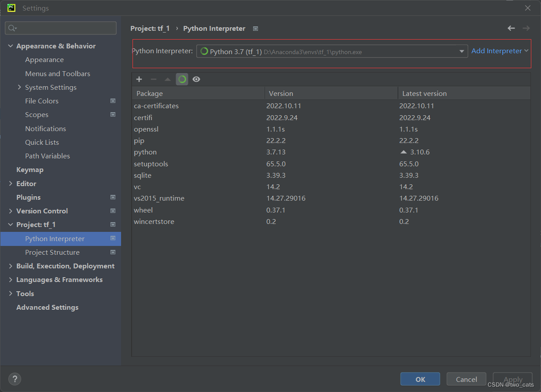Sort by the Version column header
The image size is (541, 392).
pyautogui.click(x=331, y=93)
